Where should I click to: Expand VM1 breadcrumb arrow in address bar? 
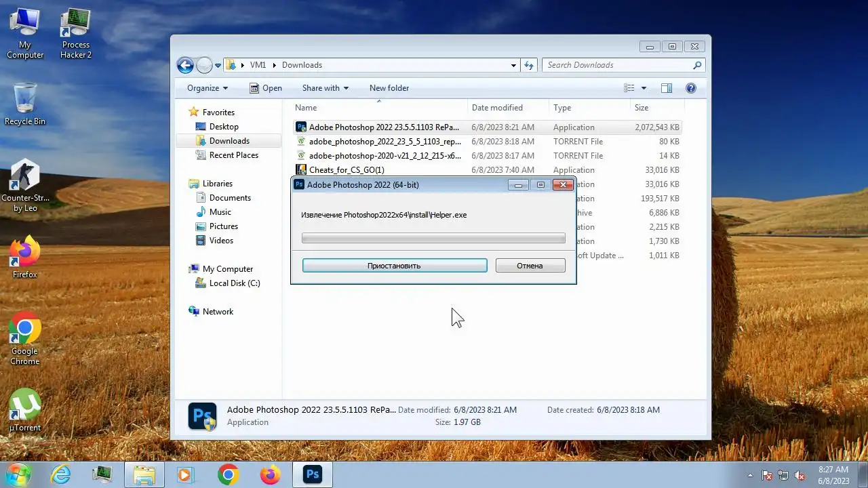click(275, 65)
